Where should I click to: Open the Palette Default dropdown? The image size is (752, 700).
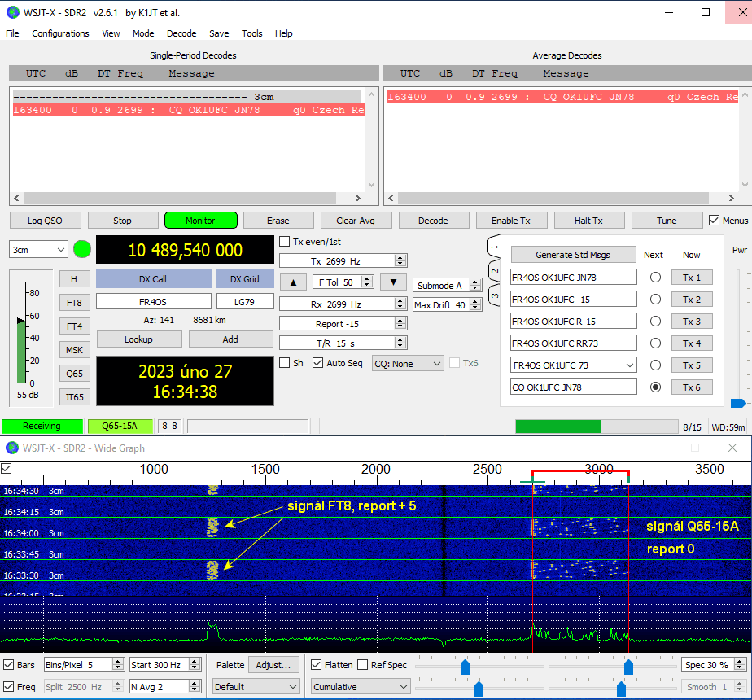256,687
